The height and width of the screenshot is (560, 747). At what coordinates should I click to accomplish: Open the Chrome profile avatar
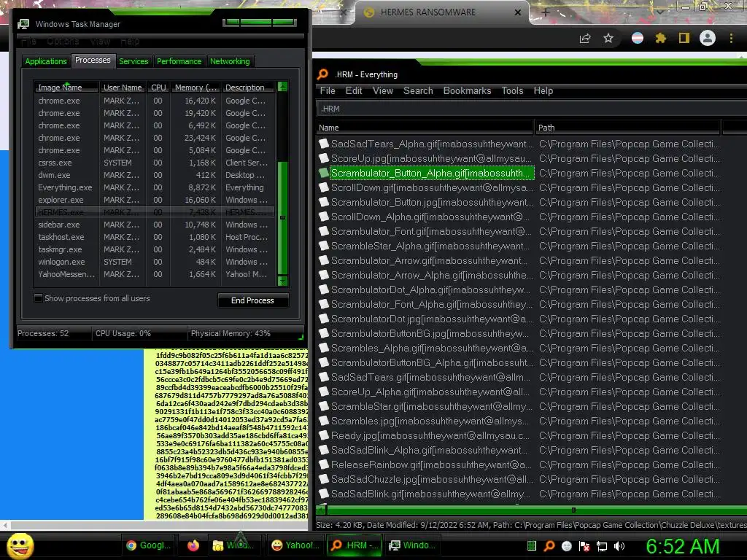click(708, 38)
